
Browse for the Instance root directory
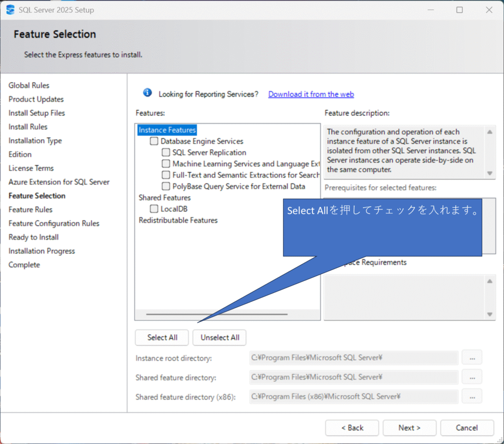click(x=472, y=358)
